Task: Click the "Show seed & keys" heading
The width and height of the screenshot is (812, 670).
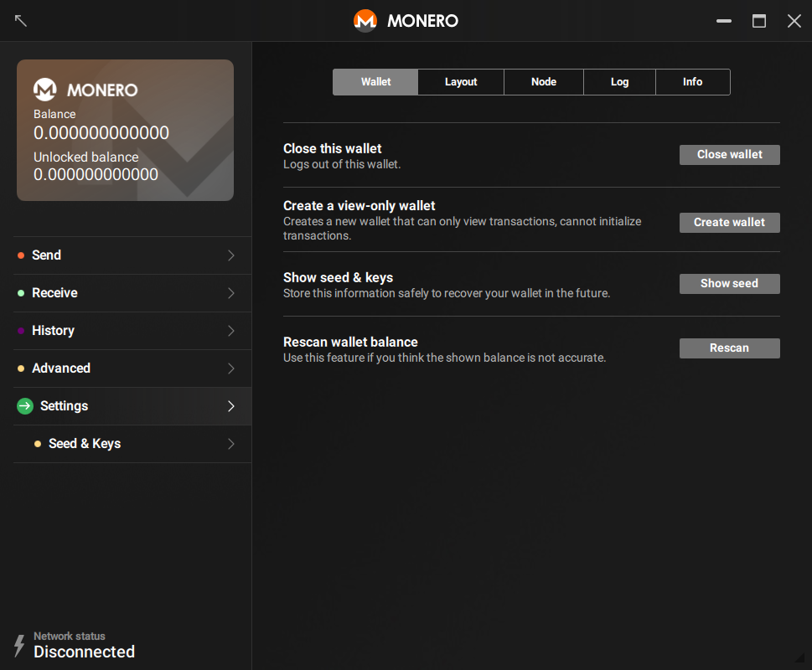Action: (339, 278)
